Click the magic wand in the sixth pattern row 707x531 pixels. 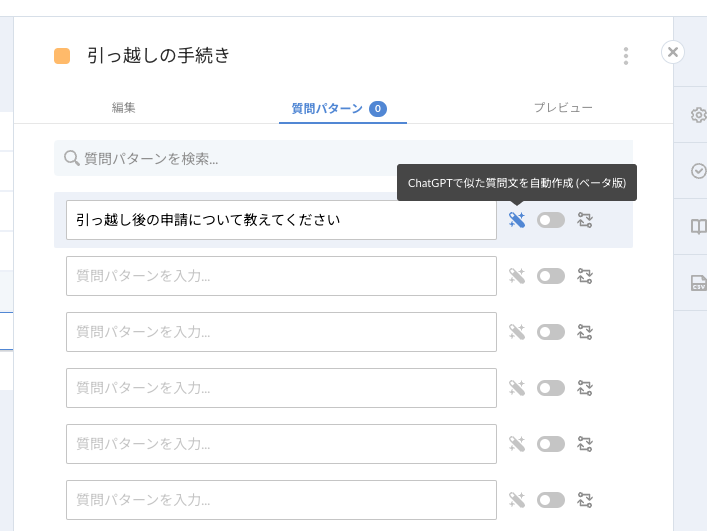[517, 500]
